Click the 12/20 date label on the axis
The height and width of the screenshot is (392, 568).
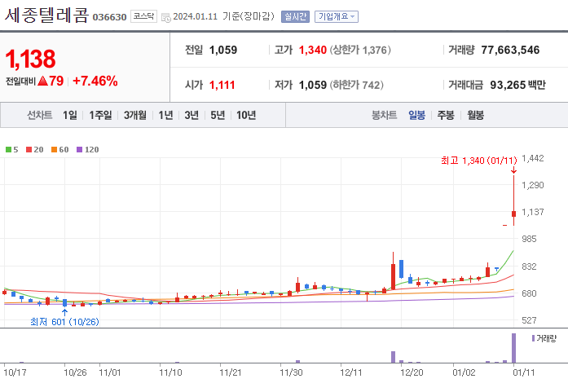pos(412,372)
